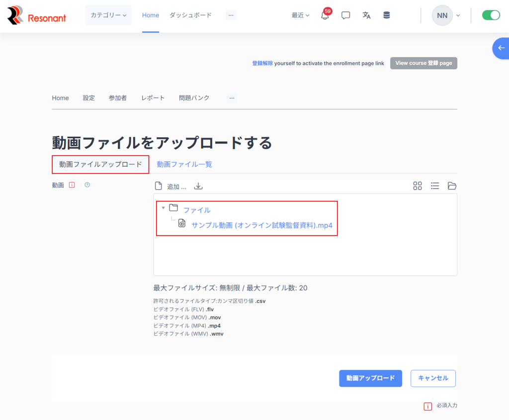Open the blue side drawer arrow
509x420 pixels.
click(x=501, y=48)
